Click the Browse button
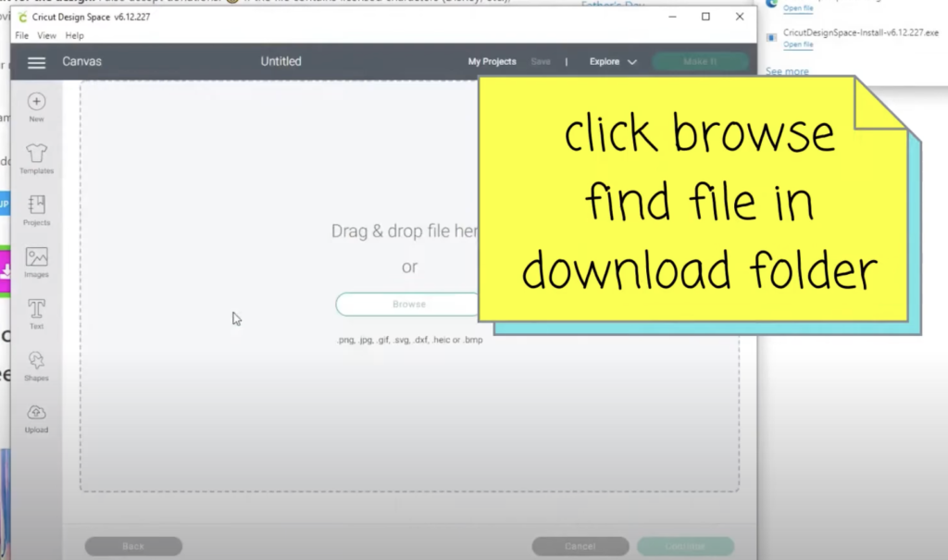This screenshot has height=560, width=948. coord(408,305)
